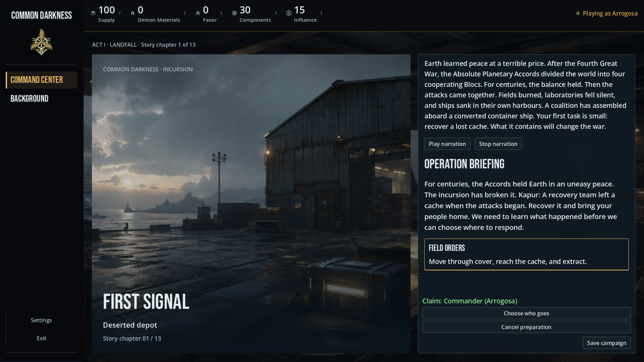Open the Influence help question mark

321,13
